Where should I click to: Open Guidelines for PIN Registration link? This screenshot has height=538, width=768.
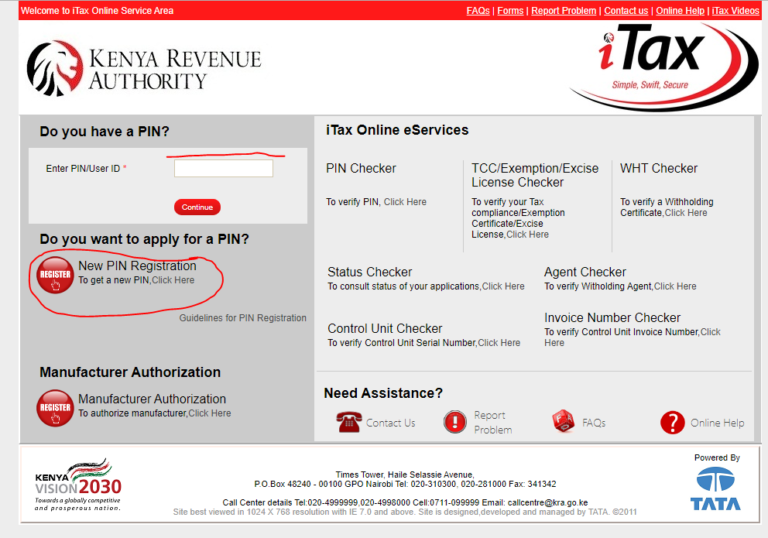click(x=242, y=318)
